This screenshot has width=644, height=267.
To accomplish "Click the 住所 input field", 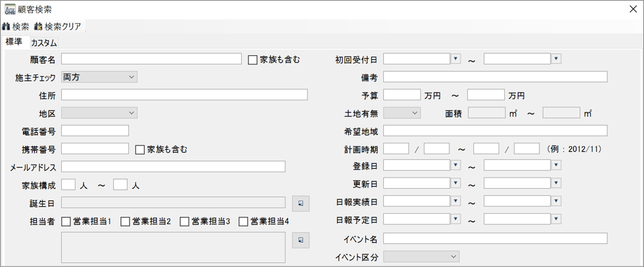I will point(184,95).
